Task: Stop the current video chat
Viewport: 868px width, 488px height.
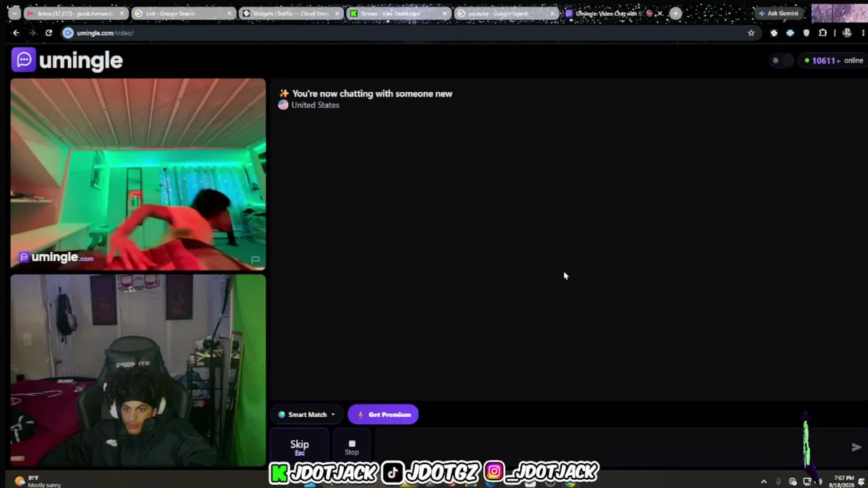Action: tap(351, 447)
